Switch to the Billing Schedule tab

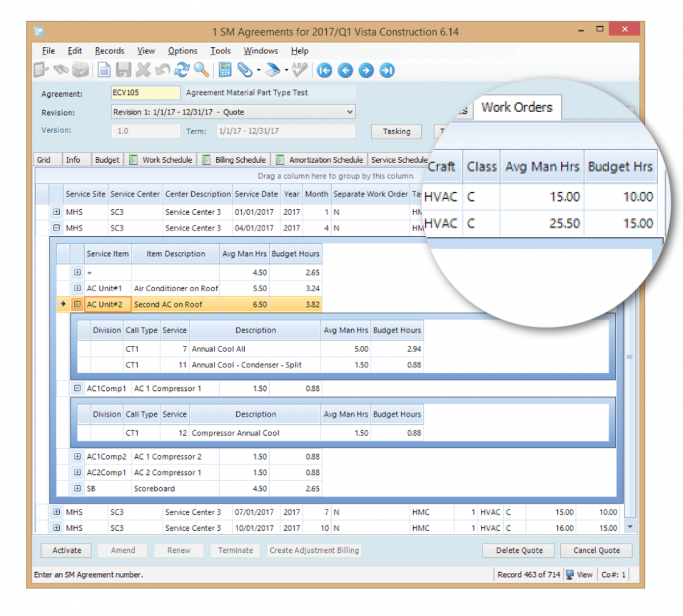click(234, 160)
